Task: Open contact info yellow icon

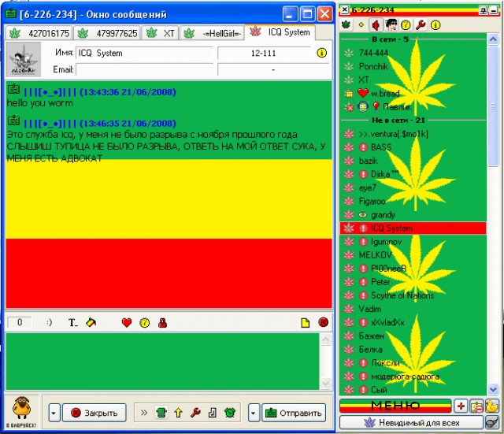Action: click(321, 53)
